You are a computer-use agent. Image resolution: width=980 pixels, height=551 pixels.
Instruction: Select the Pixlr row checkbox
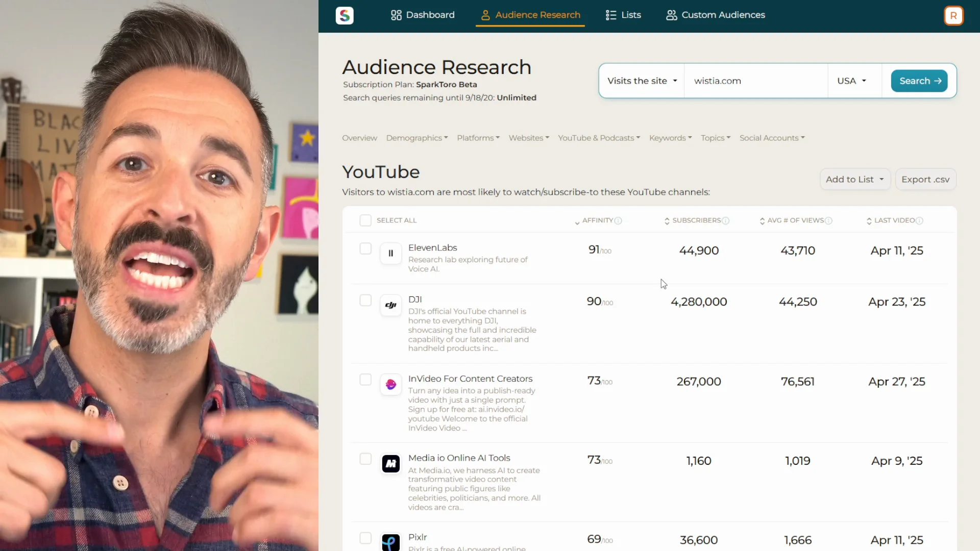[x=365, y=538]
